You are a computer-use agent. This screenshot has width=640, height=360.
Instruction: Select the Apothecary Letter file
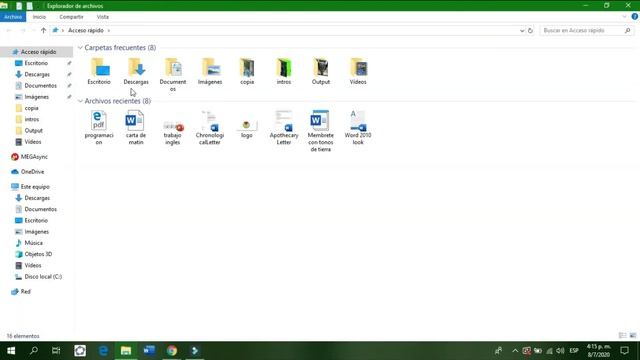tap(284, 127)
